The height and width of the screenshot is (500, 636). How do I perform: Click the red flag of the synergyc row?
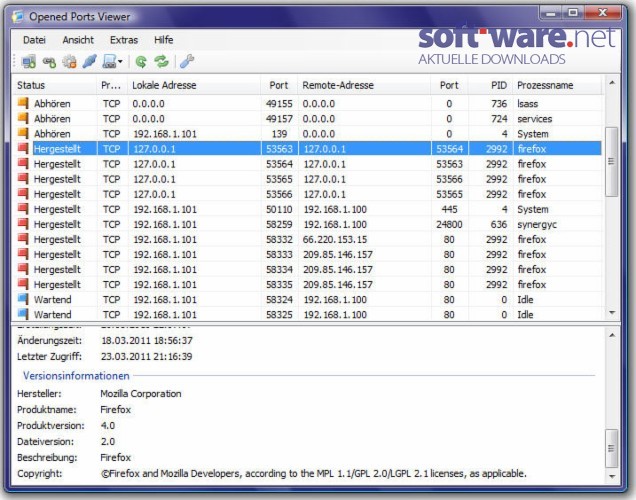click(x=23, y=223)
